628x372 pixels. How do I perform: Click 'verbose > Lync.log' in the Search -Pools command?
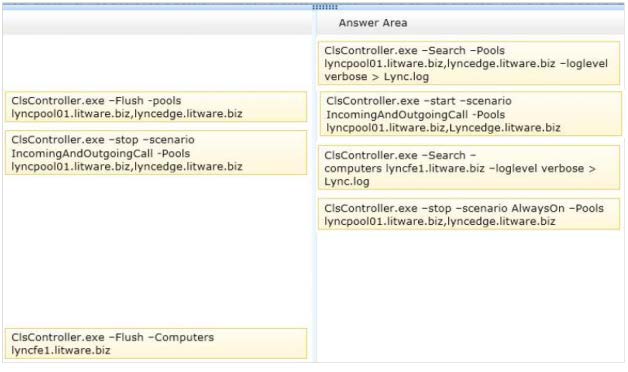click(376, 76)
